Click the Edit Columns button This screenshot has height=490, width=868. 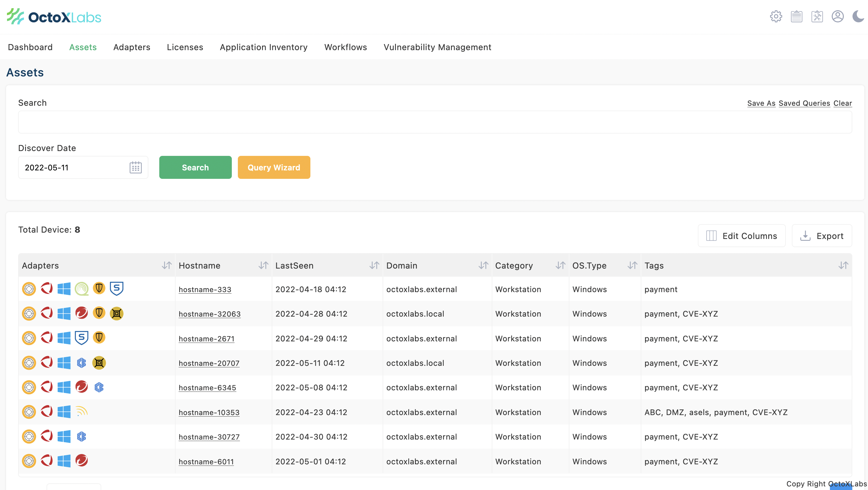pyautogui.click(x=742, y=236)
